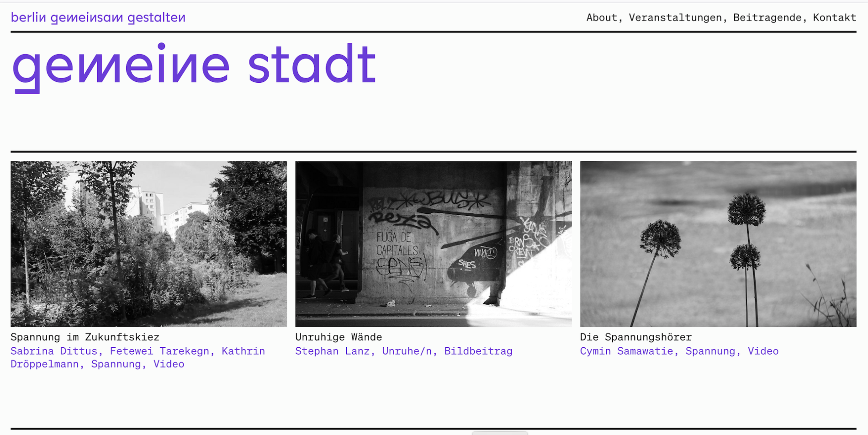The width and height of the screenshot is (868, 435).
Task: Open the 'Spannung im Zukunftskiez' post title
Action: pos(85,337)
